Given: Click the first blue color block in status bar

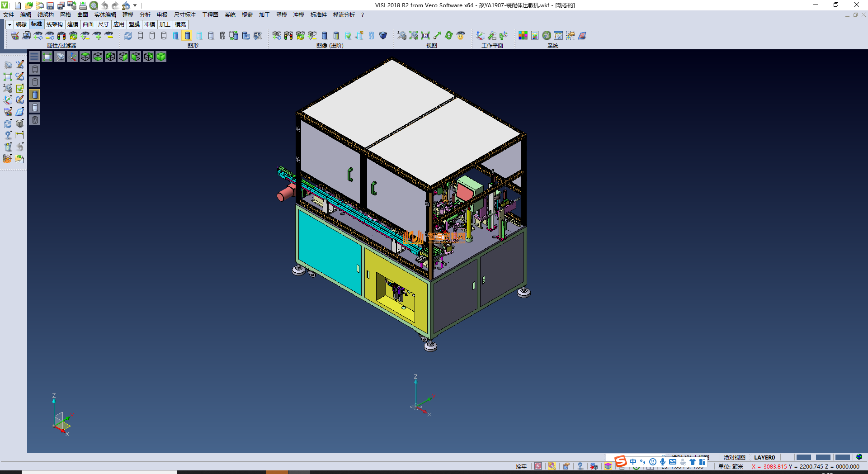Looking at the screenshot, I should point(803,457).
